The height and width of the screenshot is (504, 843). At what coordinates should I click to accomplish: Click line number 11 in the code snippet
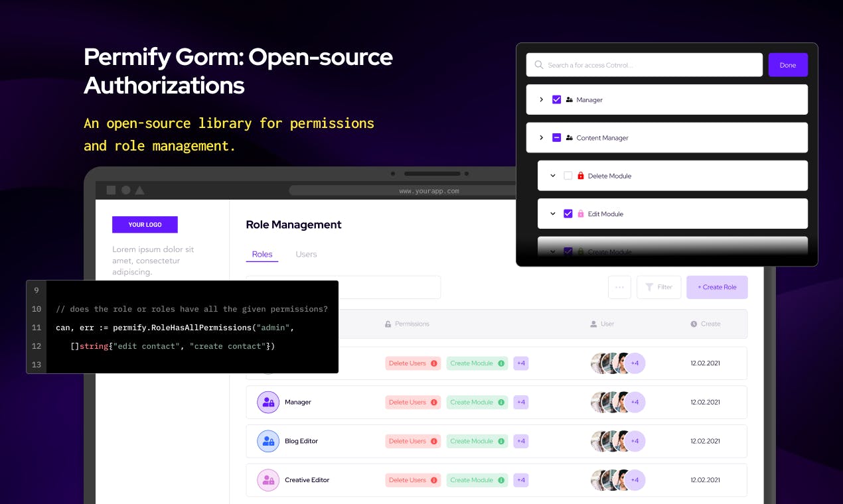37,328
